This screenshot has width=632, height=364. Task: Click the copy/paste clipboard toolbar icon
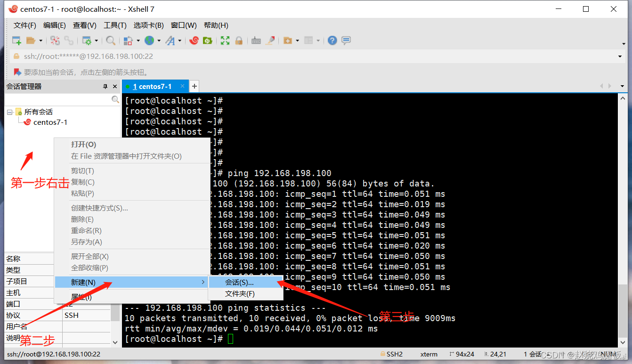pyautogui.click(x=128, y=40)
